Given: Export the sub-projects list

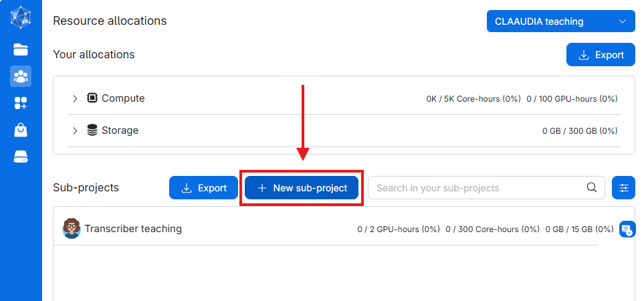Looking at the screenshot, I should pos(204,188).
